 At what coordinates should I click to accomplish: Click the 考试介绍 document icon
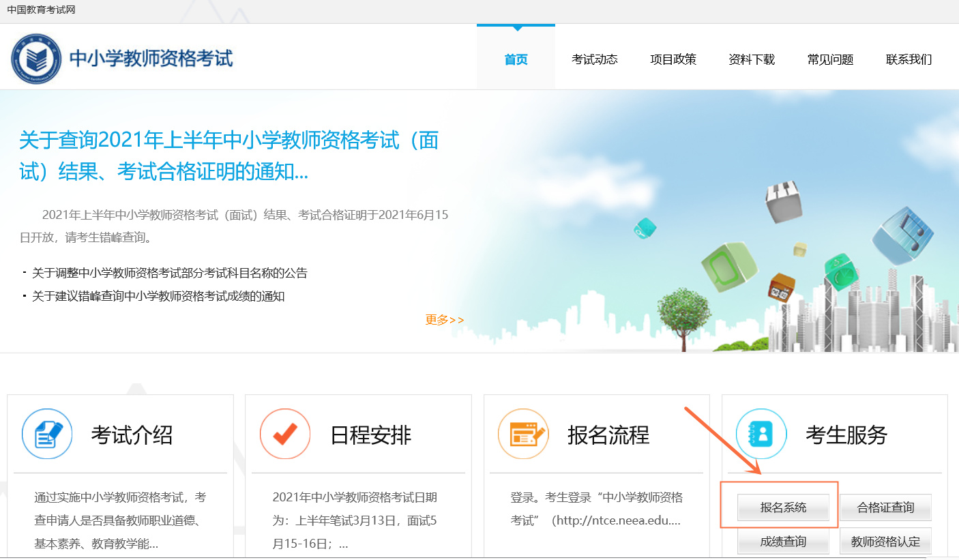(x=47, y=434)
